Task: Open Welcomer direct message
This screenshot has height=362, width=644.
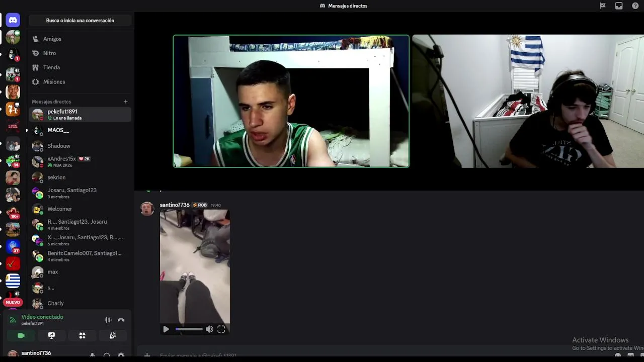Action: [x=80, y=209]
